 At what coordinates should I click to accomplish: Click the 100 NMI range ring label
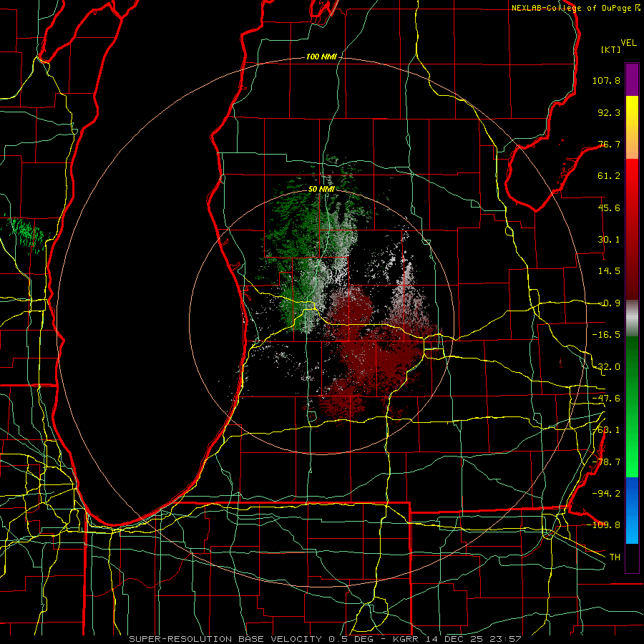pos(321,57)
